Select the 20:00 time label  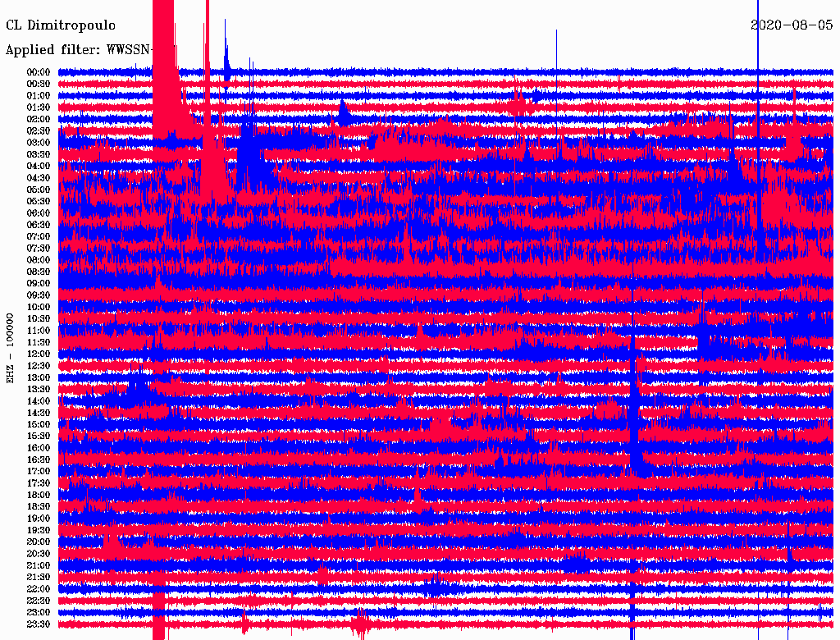click(39, 542)
